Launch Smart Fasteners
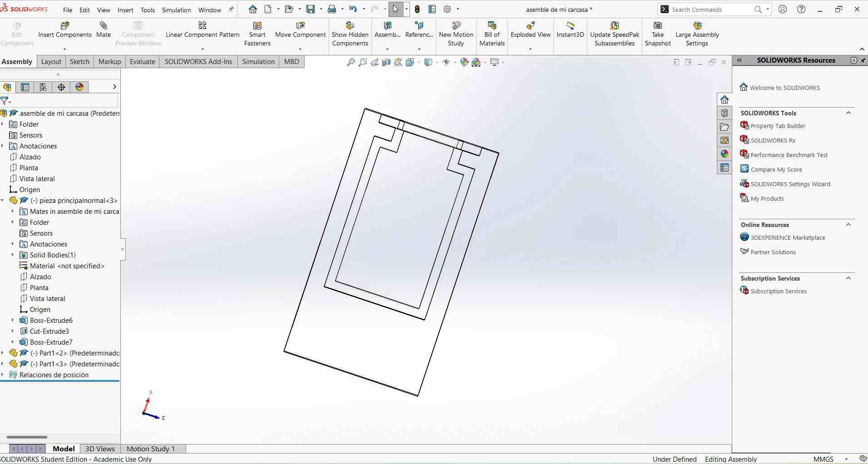The width and height of the screenshot is (868, 464). click(x=257, y=34)
